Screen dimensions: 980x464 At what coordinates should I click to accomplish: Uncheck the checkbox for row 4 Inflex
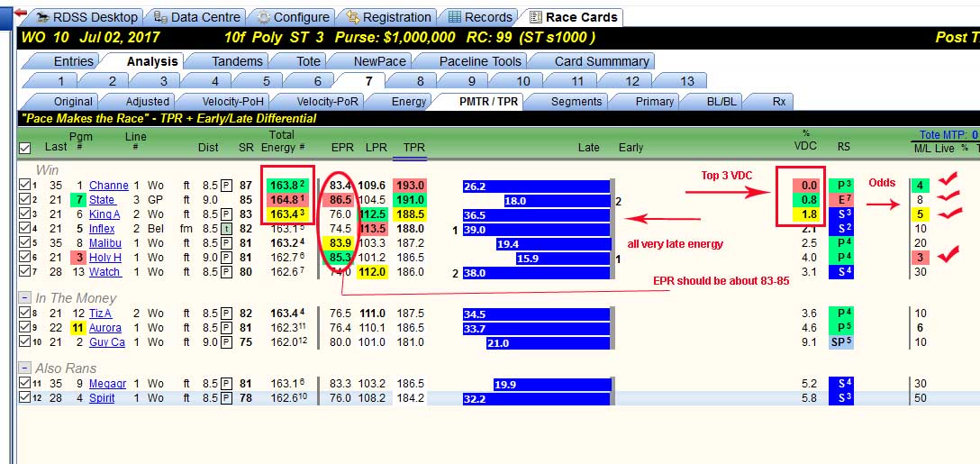24,229
